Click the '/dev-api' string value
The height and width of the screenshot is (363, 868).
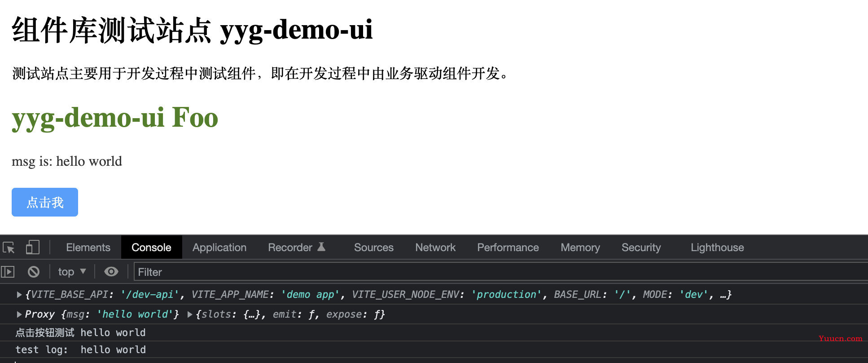tap(150, 295)
